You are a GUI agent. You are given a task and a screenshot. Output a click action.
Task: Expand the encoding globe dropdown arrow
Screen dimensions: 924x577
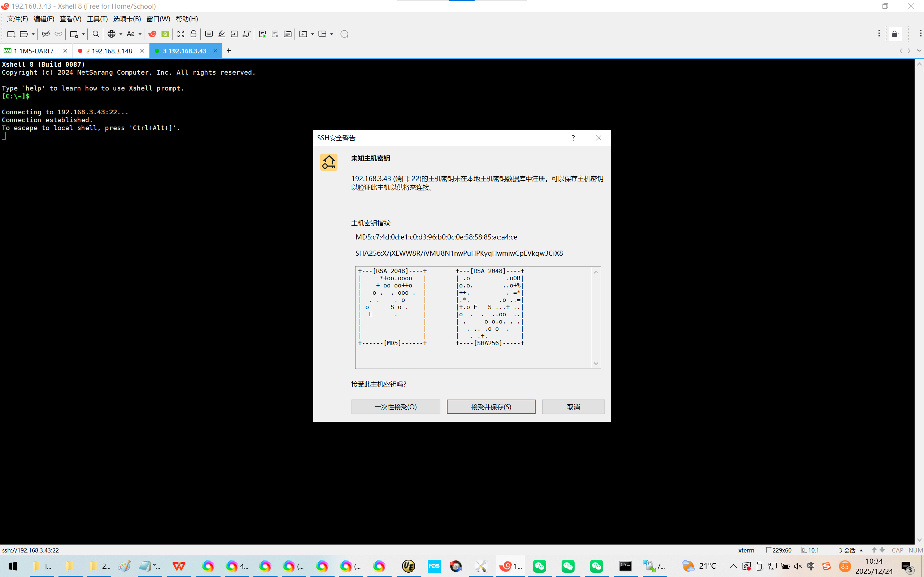click(x=121, y=34)
